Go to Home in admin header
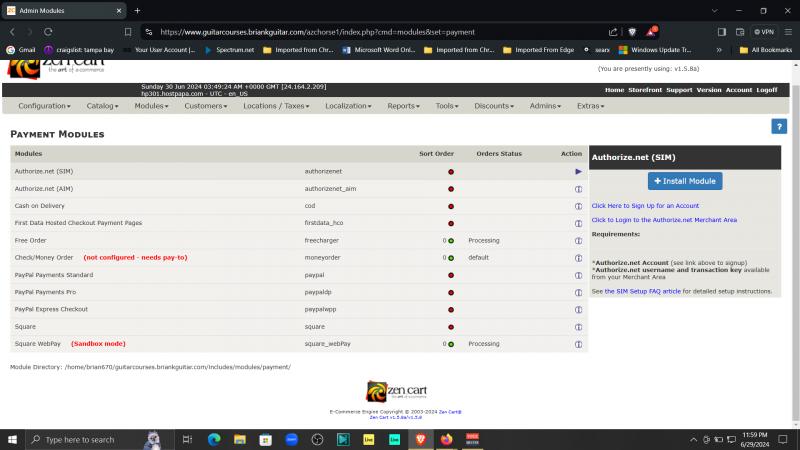Screen dimensions: 800x450 click(614, 90)
